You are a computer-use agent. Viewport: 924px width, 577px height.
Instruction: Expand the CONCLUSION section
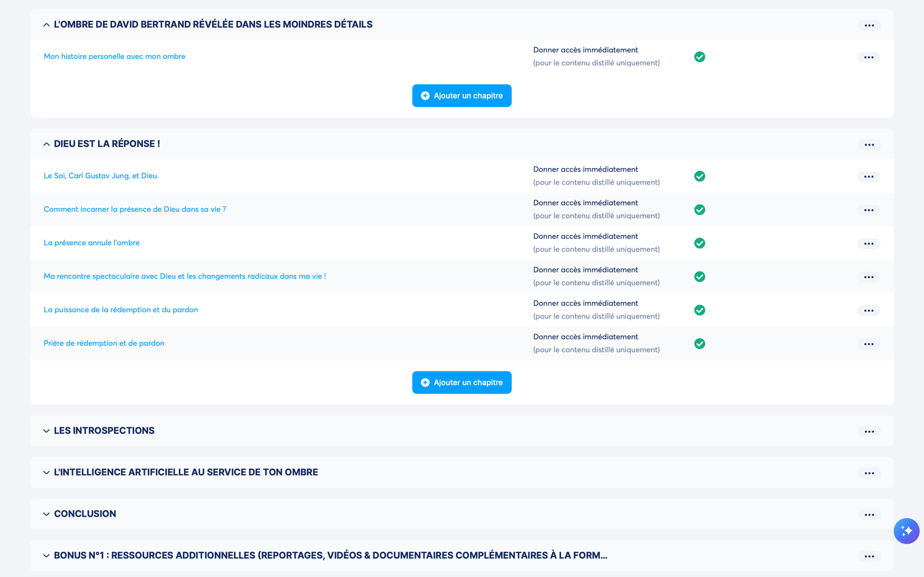point(46,514)
